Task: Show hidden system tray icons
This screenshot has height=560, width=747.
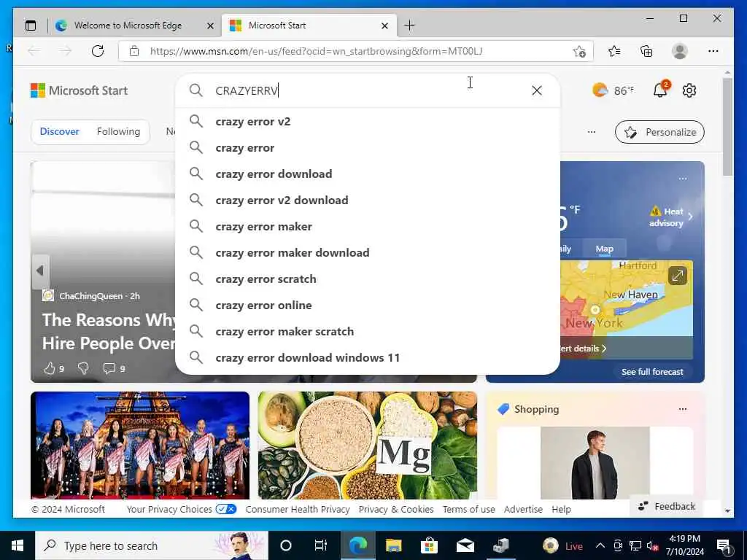Action: [600, 545]
